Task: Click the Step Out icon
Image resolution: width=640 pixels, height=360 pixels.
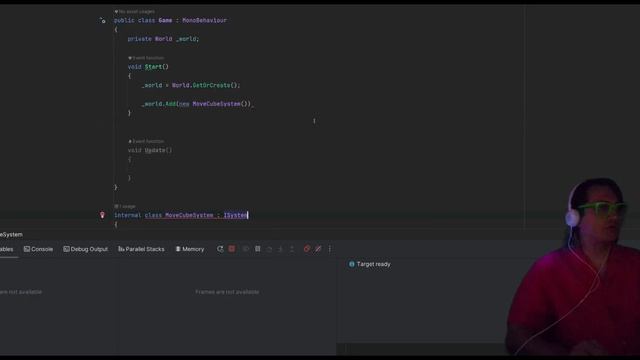Action: [292, 249]
